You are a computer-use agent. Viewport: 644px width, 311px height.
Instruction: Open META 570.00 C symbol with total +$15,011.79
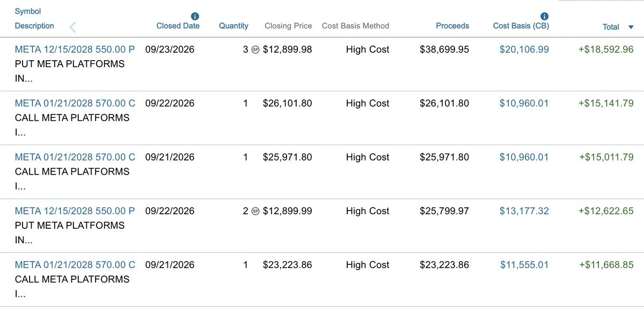coord(75,157)
